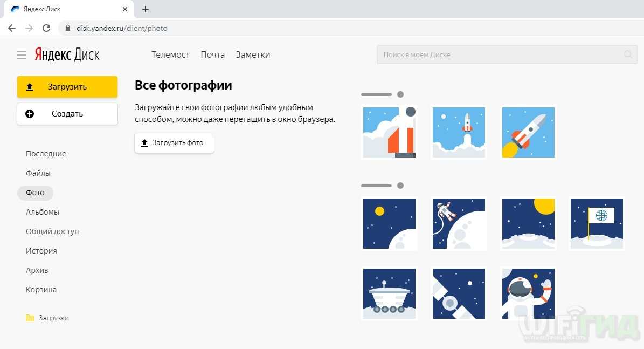Open Корзина in the sidebar
The width and height of the screenshot is (644, 349).
[x=41, y=290]
